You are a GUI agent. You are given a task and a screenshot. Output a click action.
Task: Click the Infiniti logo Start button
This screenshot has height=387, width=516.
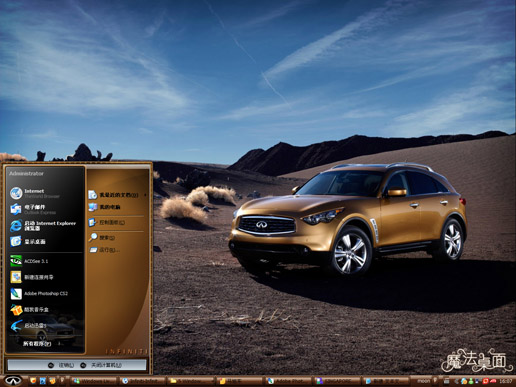click(x=13, y=381)
